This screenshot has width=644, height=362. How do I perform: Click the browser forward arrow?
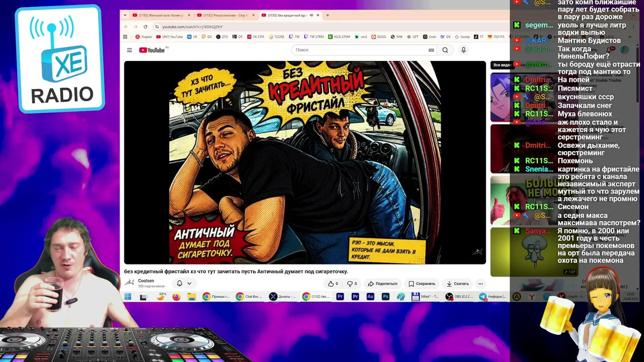click(x=135, y=27)
